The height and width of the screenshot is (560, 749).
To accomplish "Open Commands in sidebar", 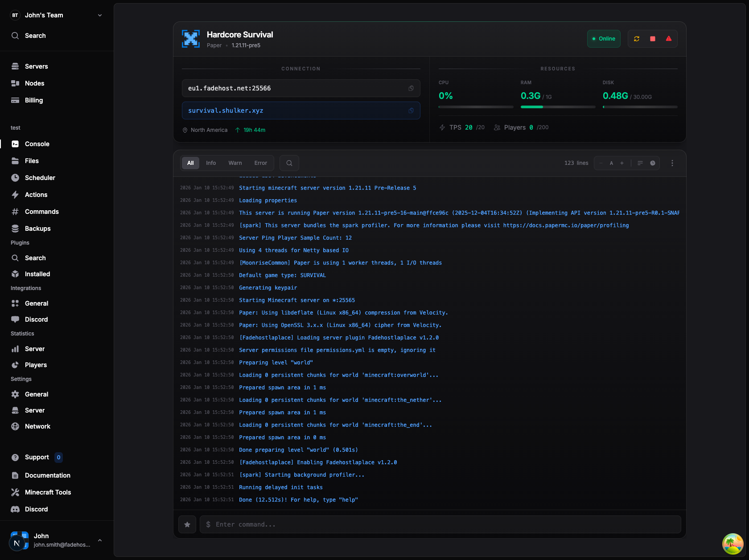I will coord(57,212).
